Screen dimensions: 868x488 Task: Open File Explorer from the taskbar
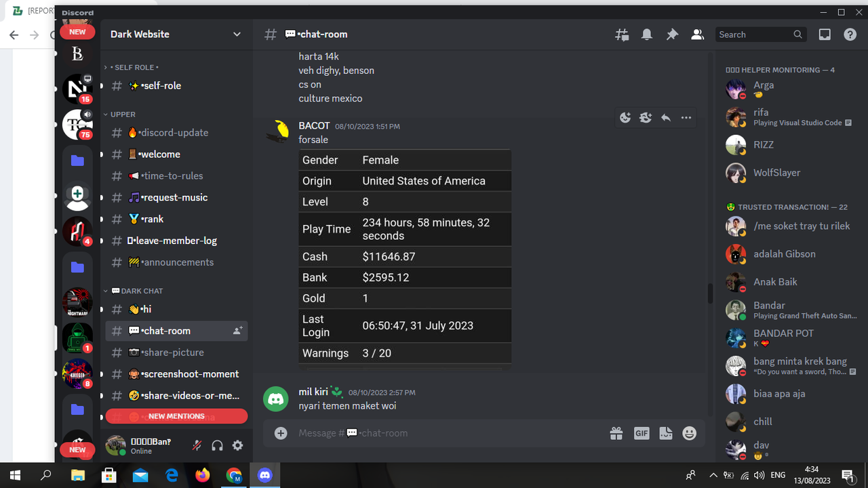click(x=77, y=475)
